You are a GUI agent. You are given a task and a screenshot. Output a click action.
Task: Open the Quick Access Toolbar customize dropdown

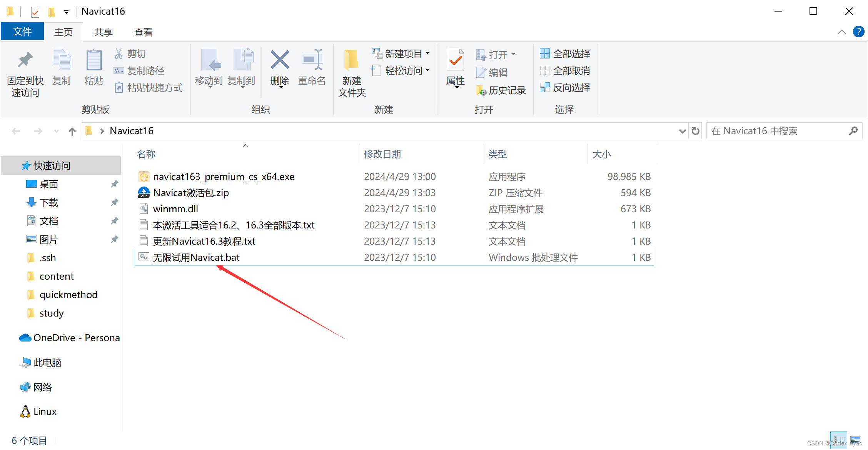[x=66, y=12]
